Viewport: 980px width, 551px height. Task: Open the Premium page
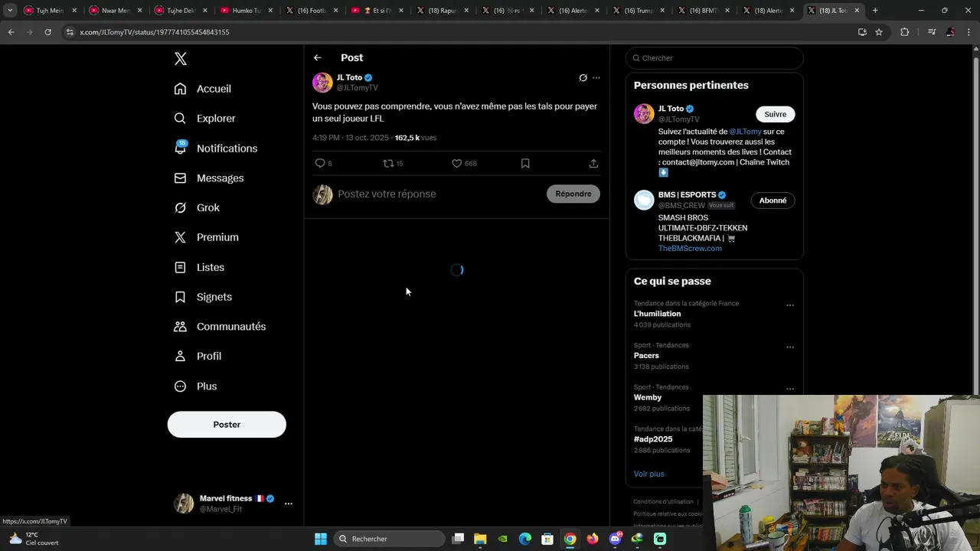[207, 237]
